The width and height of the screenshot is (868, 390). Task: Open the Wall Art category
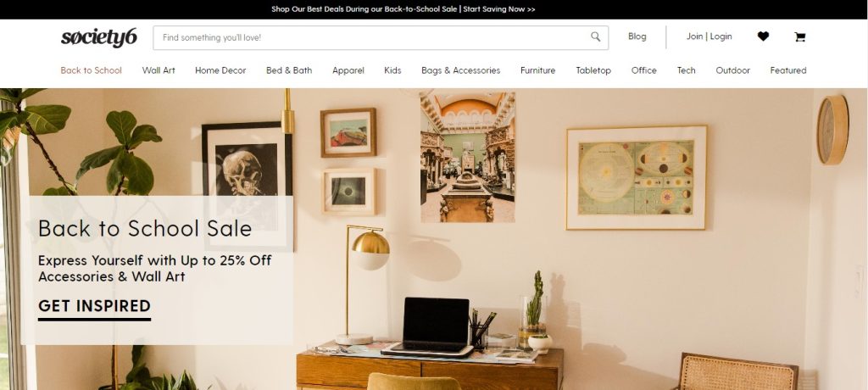[159, 70]
